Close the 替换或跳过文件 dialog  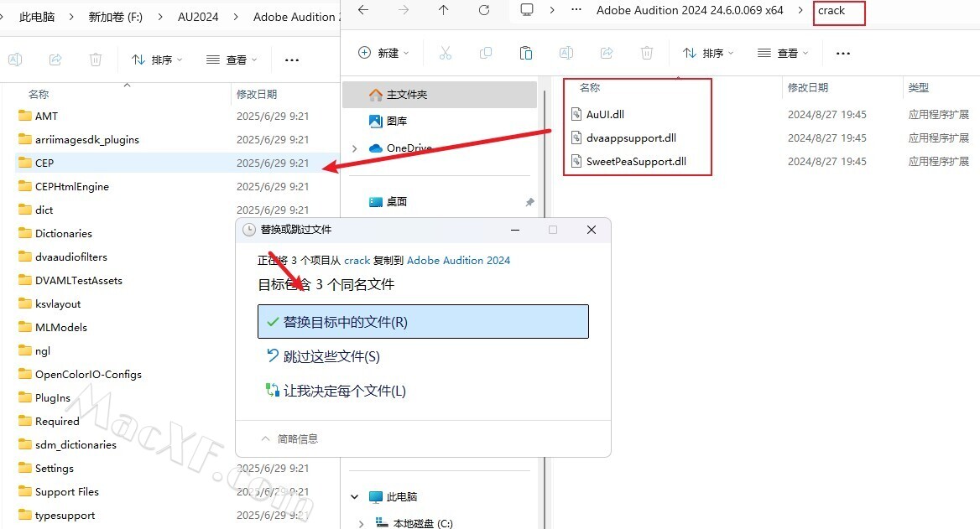[592, 230]
